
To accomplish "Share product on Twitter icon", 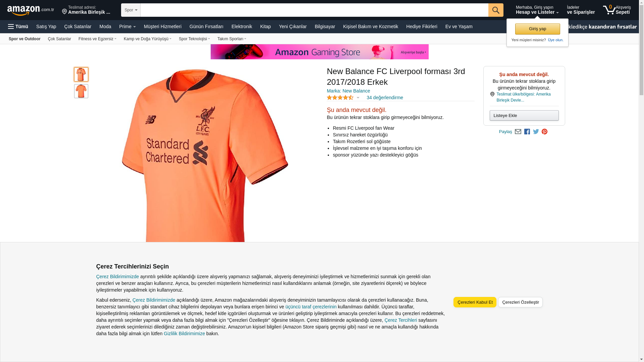I will click(536, 132).
